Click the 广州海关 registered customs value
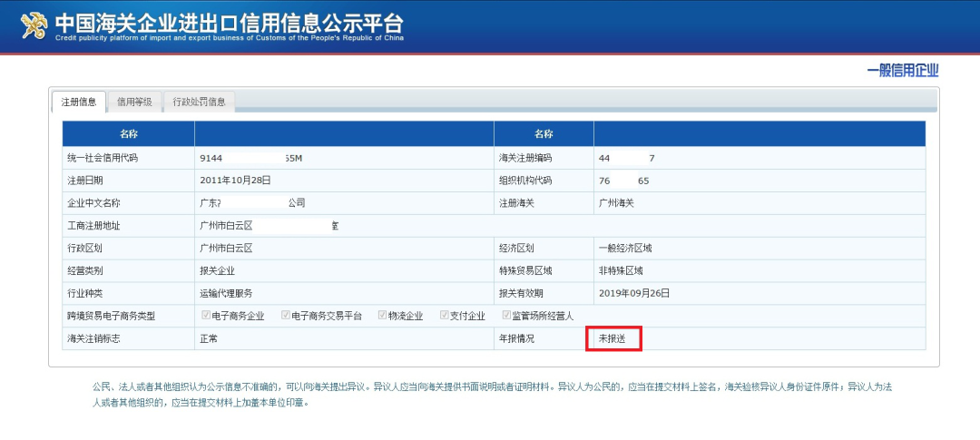980x440 pixels. [616, 203]
